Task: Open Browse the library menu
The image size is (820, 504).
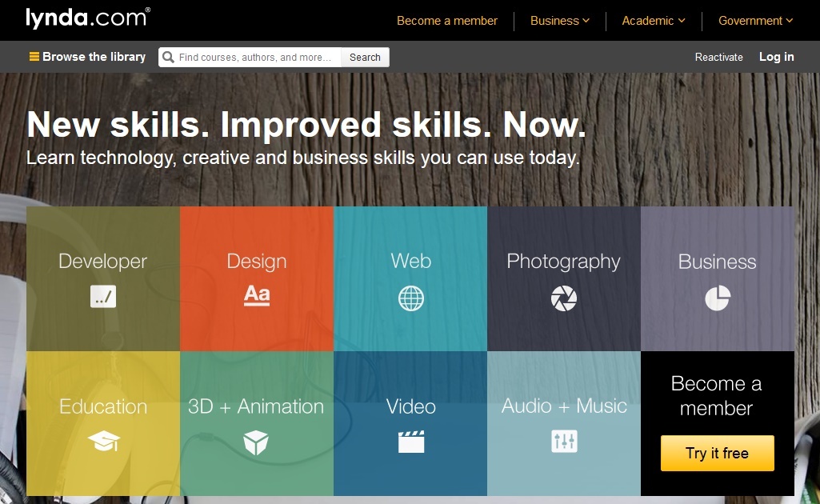Action: (87, 57)
